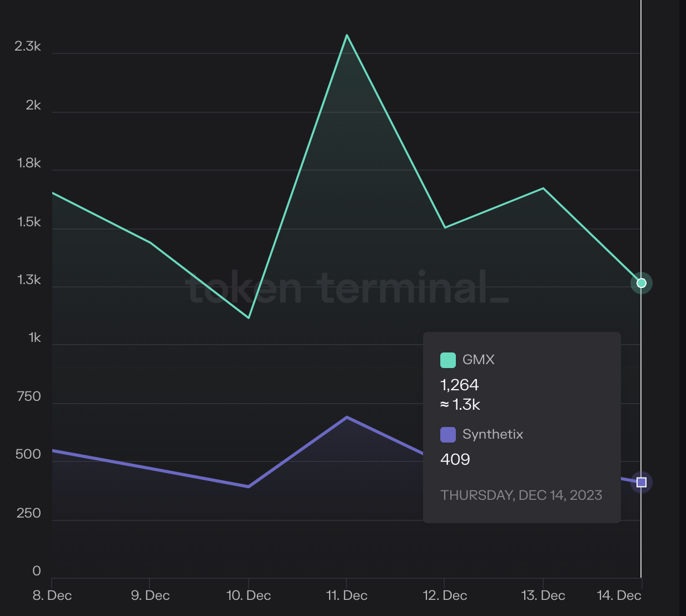Click the 13. Dec x-axis label
This screenshot has width=686, height=616.
543,595
